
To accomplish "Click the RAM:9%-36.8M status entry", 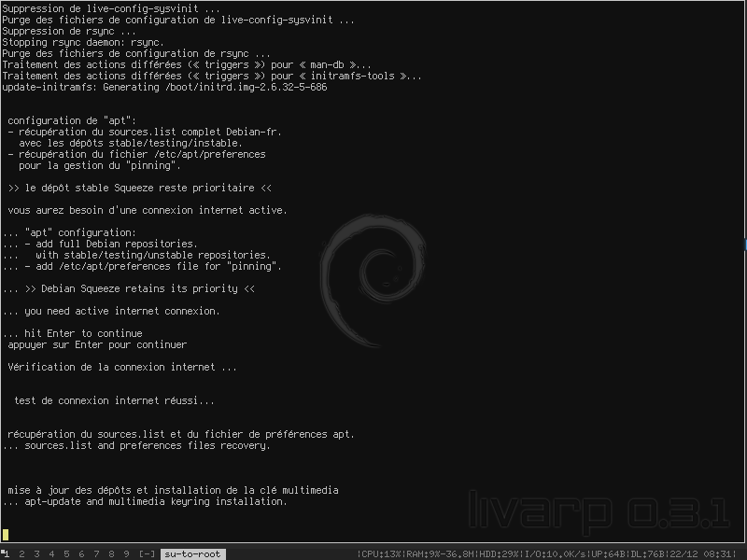I will [441, 553].
